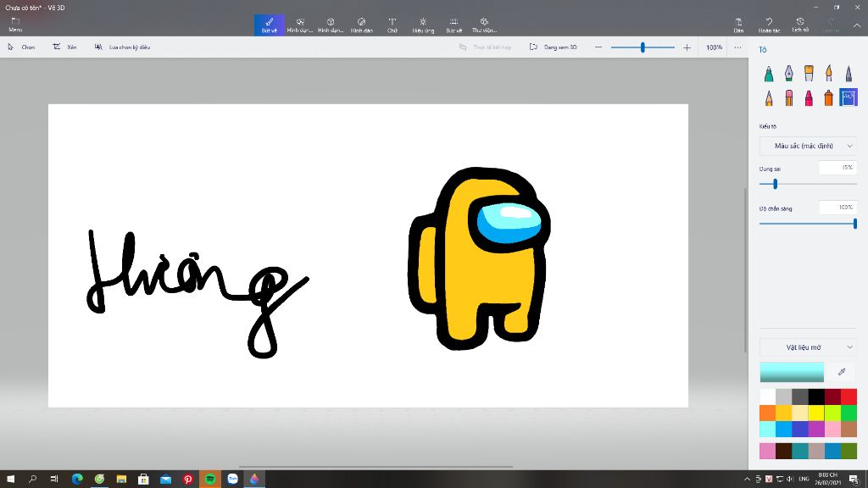The image size is (868, 488).
Task: Pick a color with the eyedropper
Action: [x=842, y=372]
